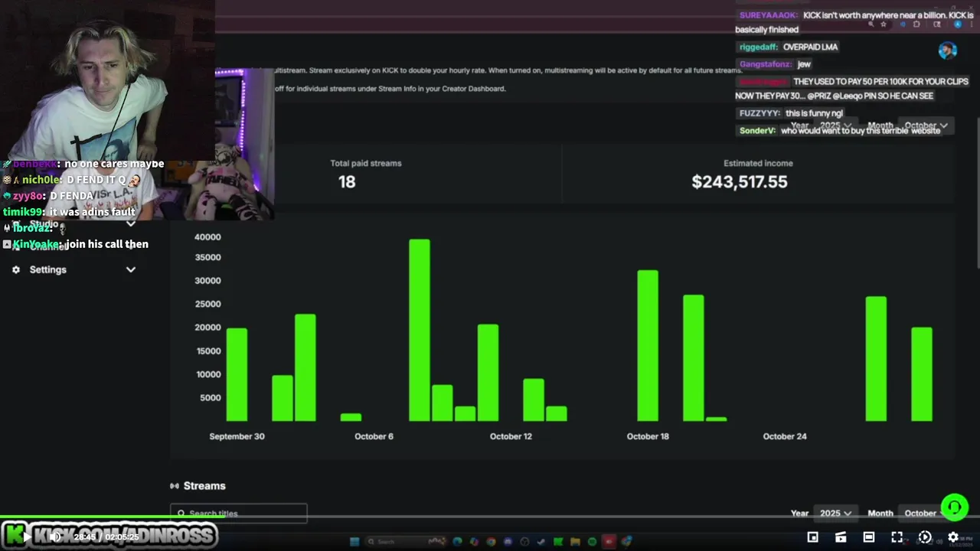Click the Kick account avatar at top right
The width and height of the screenshot is (980, 551).
[x=948, y=51]
